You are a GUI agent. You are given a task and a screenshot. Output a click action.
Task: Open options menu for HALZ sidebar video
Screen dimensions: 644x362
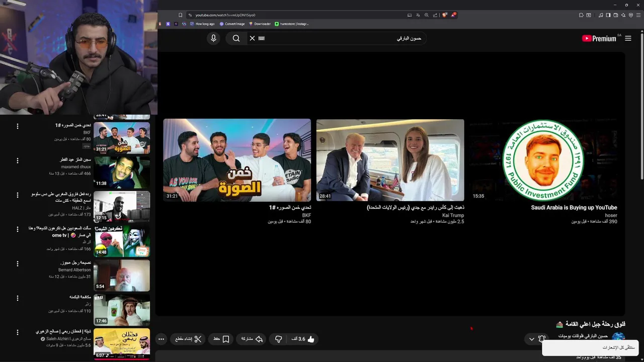point(18,195)
